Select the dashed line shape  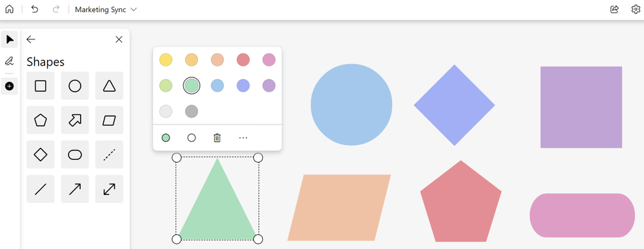tap(109, 154)
